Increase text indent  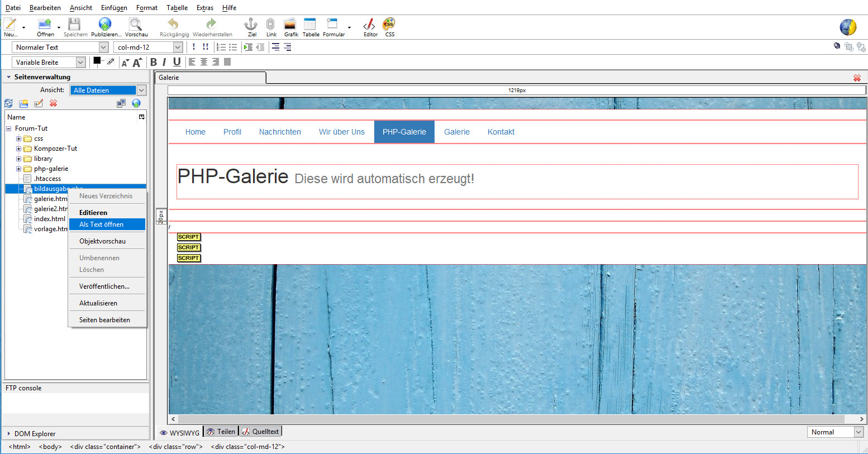(x=249, y=47)
